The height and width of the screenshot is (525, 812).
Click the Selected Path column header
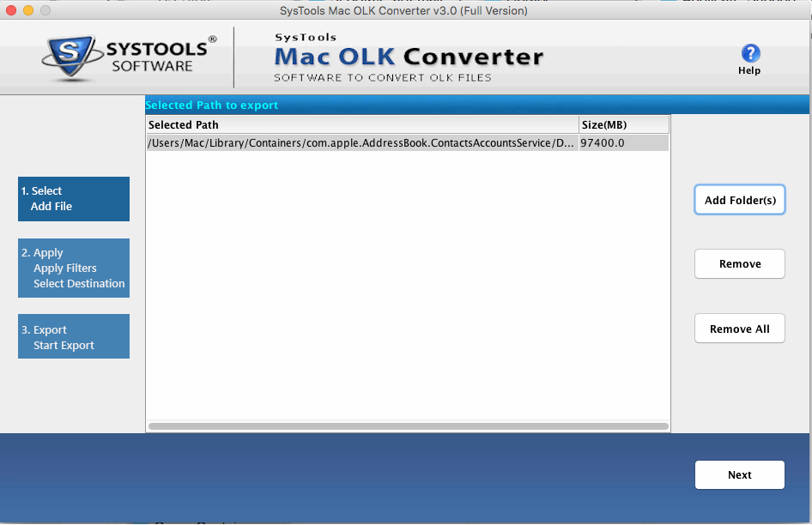point(362,124)
